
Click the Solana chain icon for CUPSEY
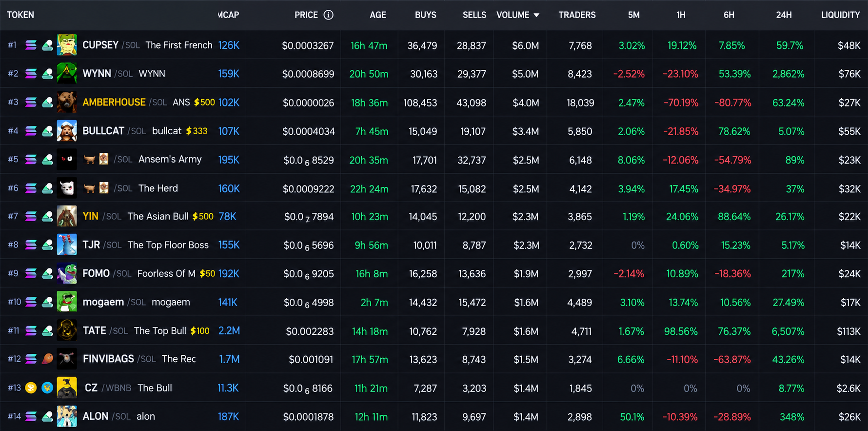(x=31, y=45)
